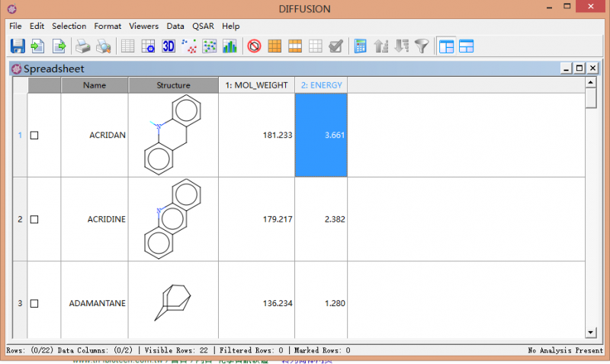Viewport: 610px width, 364px height.
Task: Click the funnel filter icon
Action: point(422,46)
